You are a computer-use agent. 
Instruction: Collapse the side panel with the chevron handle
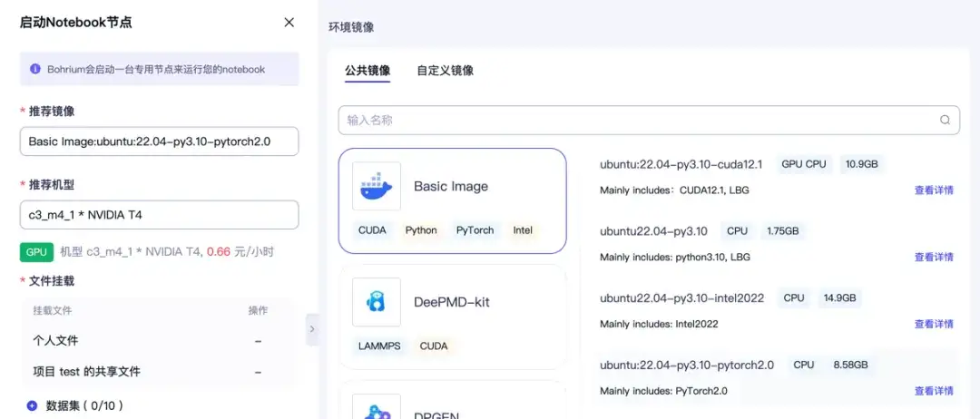tap(312, 329)
